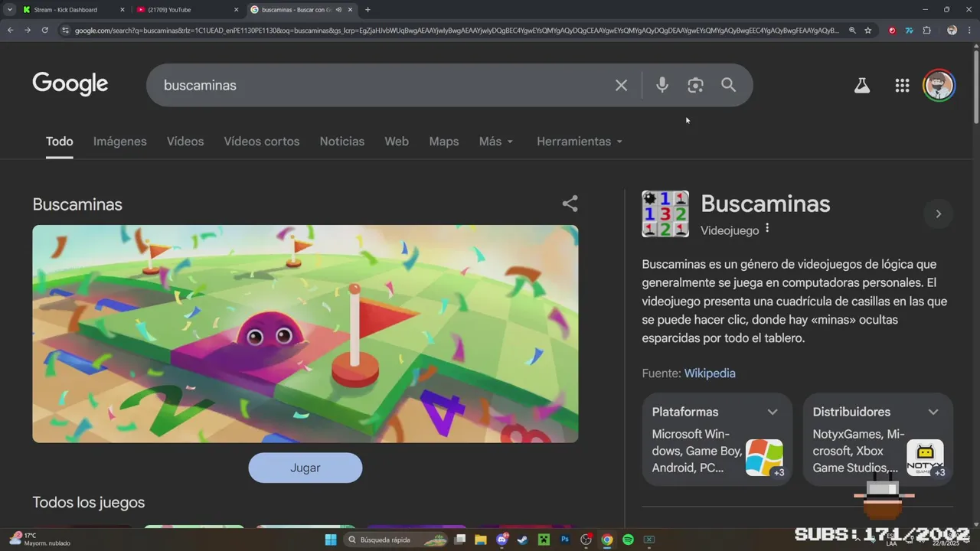This screenshot has width=980, height=551.
Task: Close the buscaminas search tab
Action: point(351,10)
